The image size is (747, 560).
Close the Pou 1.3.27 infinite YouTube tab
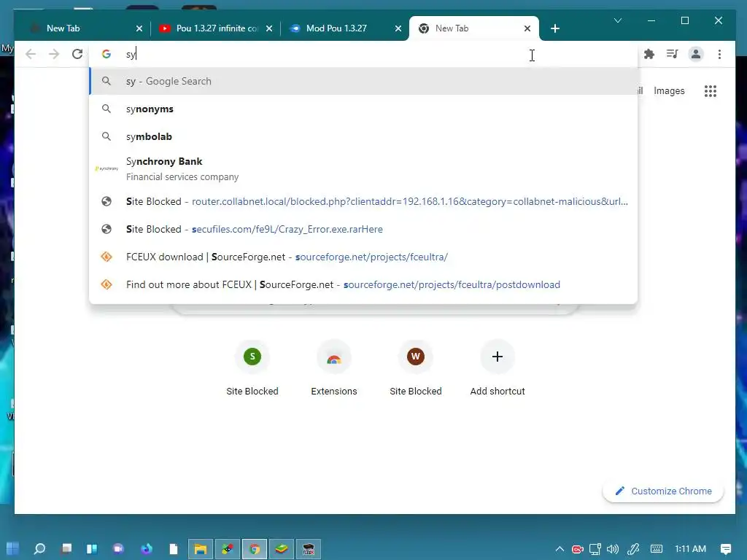(269, 28)
